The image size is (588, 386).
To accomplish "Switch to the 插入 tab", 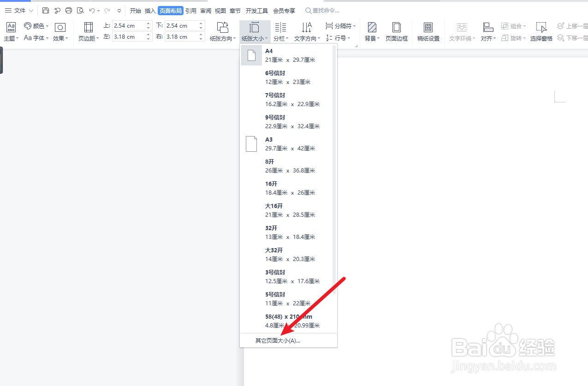I will 150,10.
